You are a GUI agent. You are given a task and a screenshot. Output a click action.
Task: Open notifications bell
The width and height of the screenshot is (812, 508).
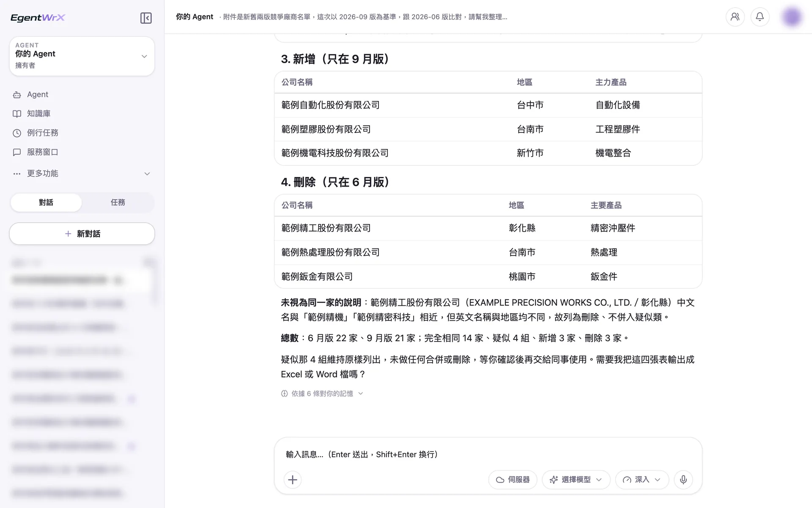click(x=760, y=17)
